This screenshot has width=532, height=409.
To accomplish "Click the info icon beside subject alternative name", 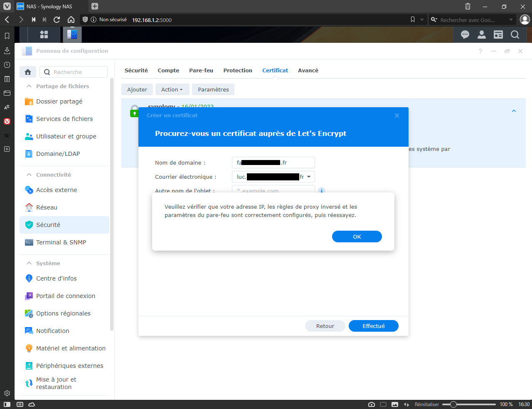I will tap(321, 190).
